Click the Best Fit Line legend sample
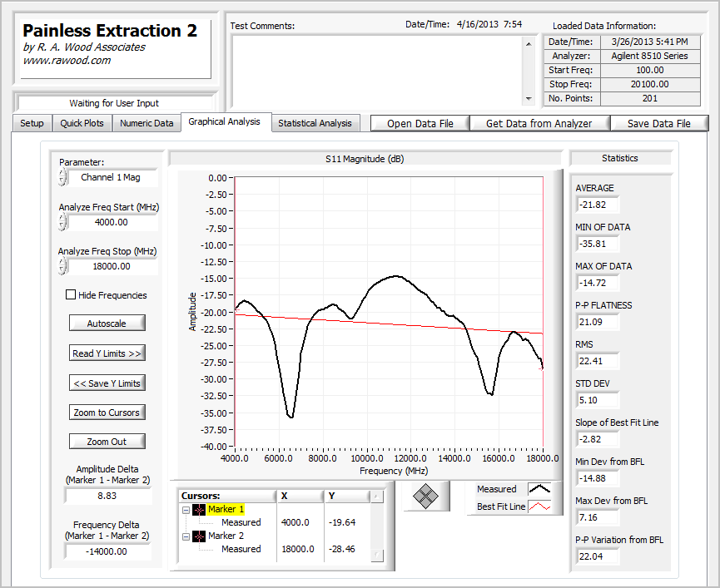This screenshot has width=720, height=588. [x=539, y=506]
